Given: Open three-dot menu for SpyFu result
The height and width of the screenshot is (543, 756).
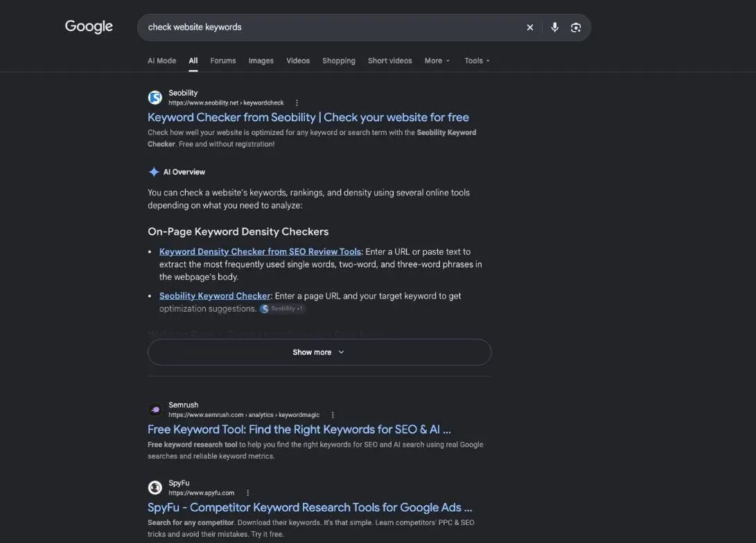Looking at the screenshot, I should point(248,493).
